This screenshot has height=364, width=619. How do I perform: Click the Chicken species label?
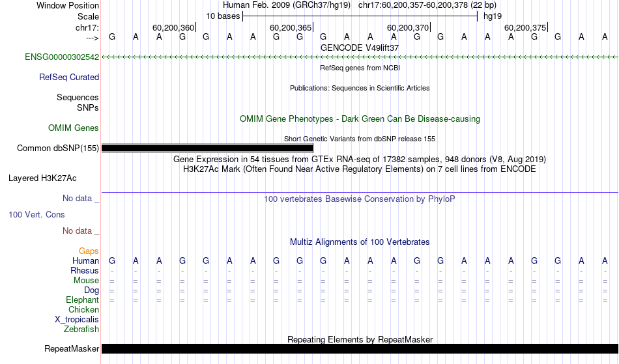tap(83, 310)
